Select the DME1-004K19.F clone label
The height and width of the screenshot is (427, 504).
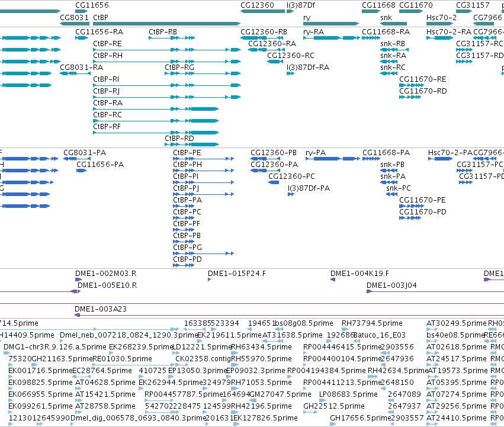(x=359, y=274)
